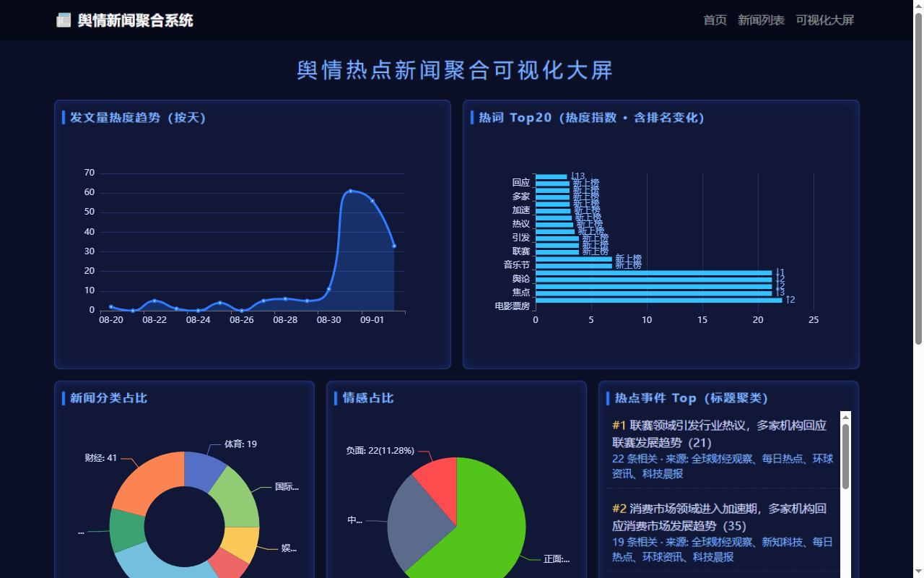Click the 负面: 22(11.28%) pie label
This screenshot has width=924, height=578.
(x=380, y=451)
